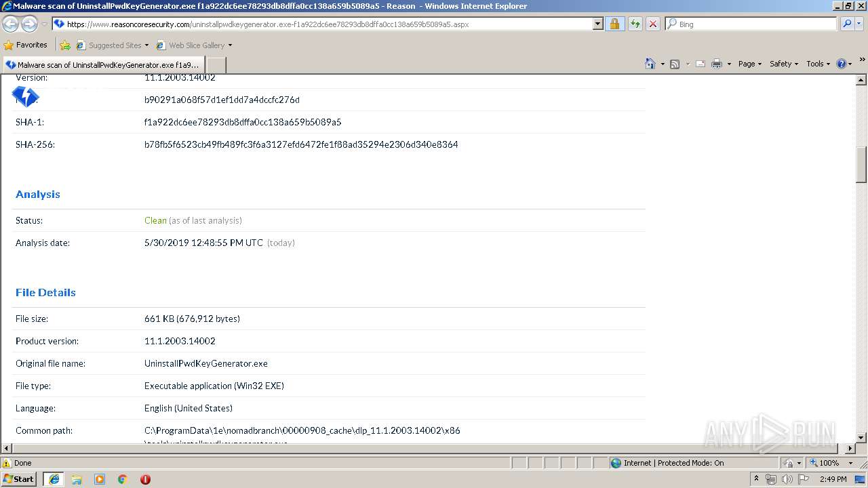
Task: Click the analysis date 5/30/2019 value
Action: tap(203, 243)
